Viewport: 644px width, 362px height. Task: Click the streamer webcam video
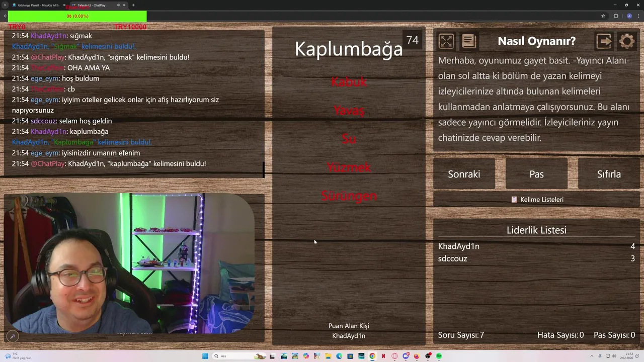tap(129, 263)
